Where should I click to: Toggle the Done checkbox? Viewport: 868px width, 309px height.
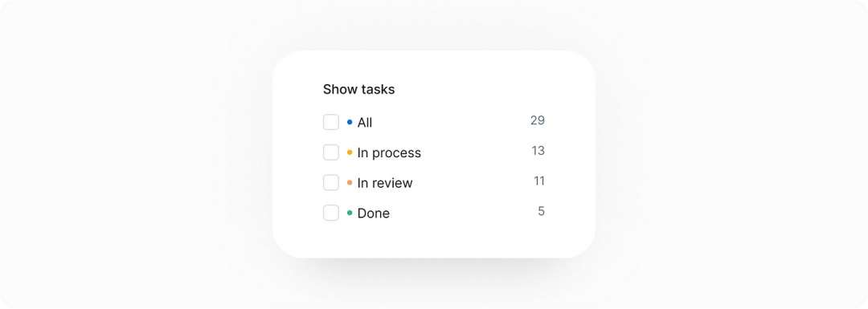click(331, 213)
